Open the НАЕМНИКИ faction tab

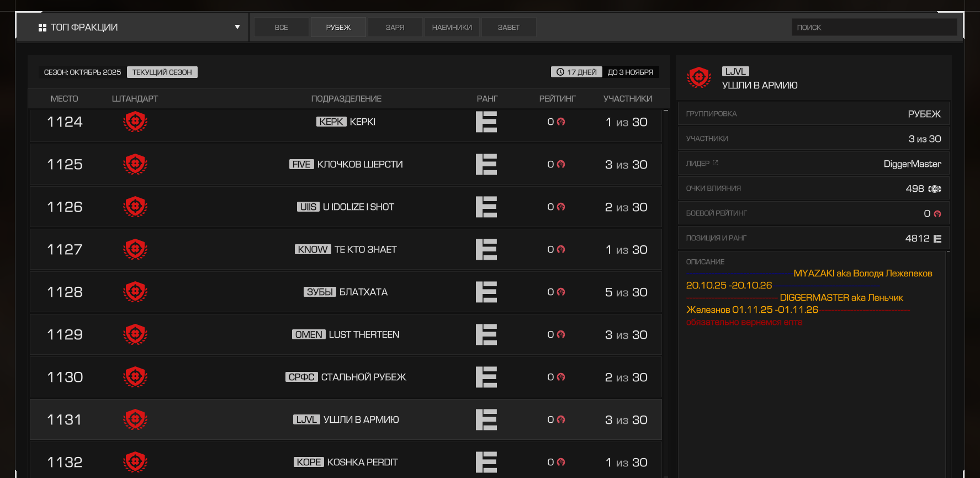coord(452,27)
